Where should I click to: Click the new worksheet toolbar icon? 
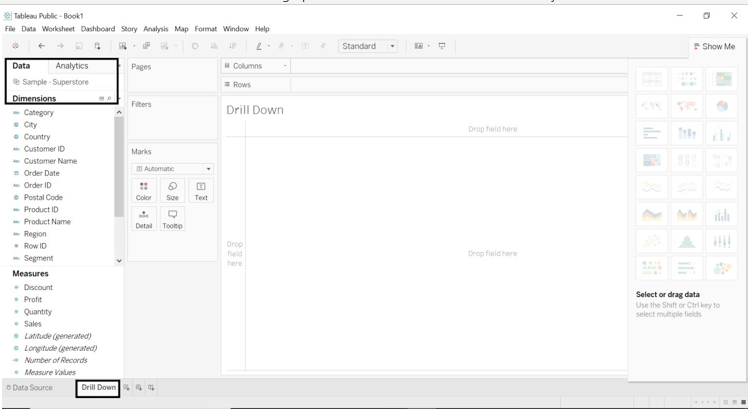[x=123, y=46]
